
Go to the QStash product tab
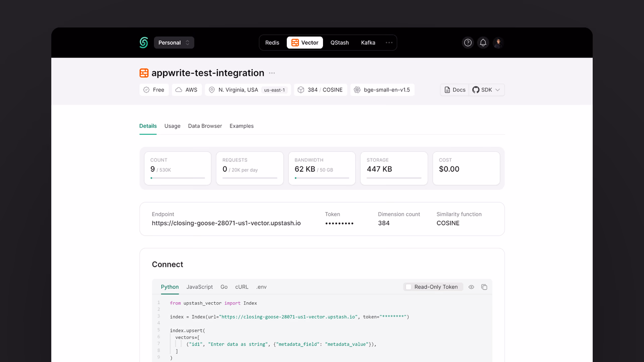click(340, 43)
